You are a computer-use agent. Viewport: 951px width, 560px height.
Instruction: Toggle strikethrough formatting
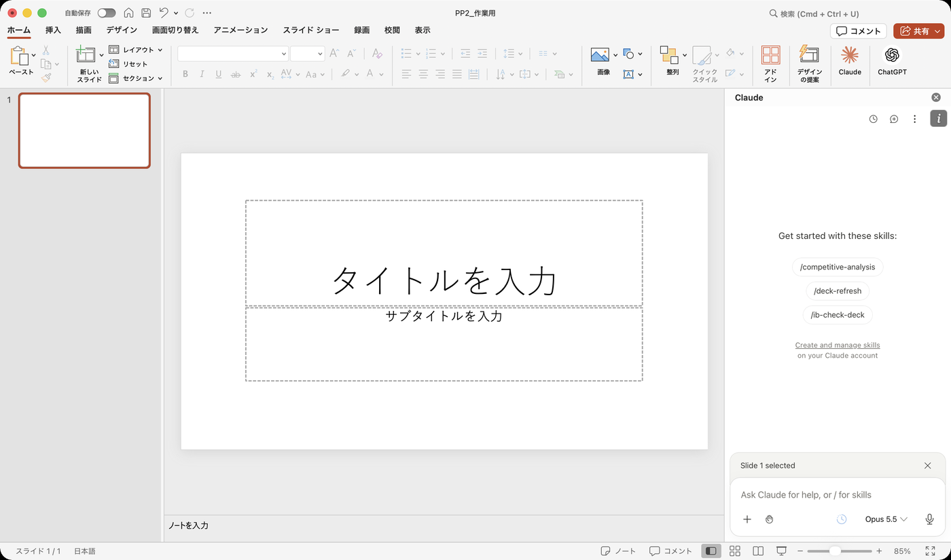click(236, 74)
